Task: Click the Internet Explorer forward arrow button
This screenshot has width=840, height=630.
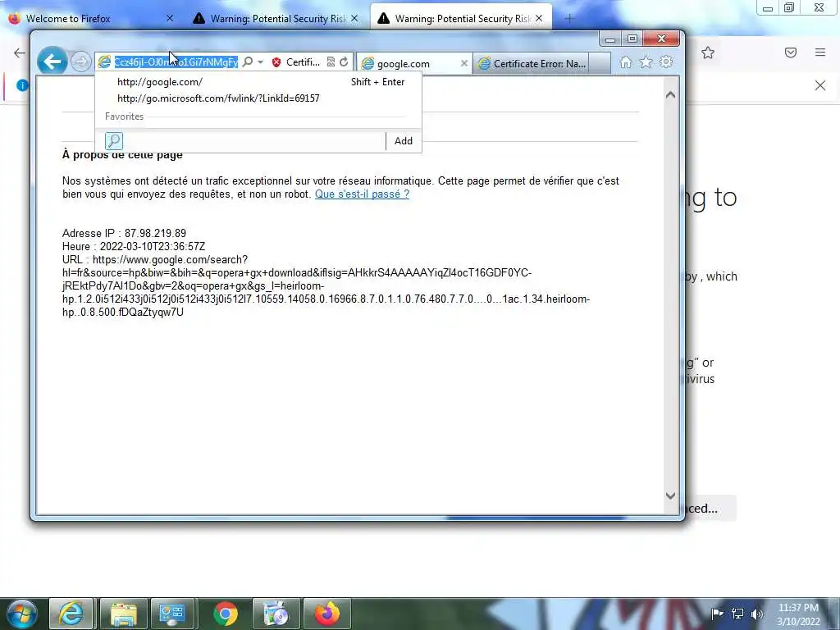Action: coord(81,62)
